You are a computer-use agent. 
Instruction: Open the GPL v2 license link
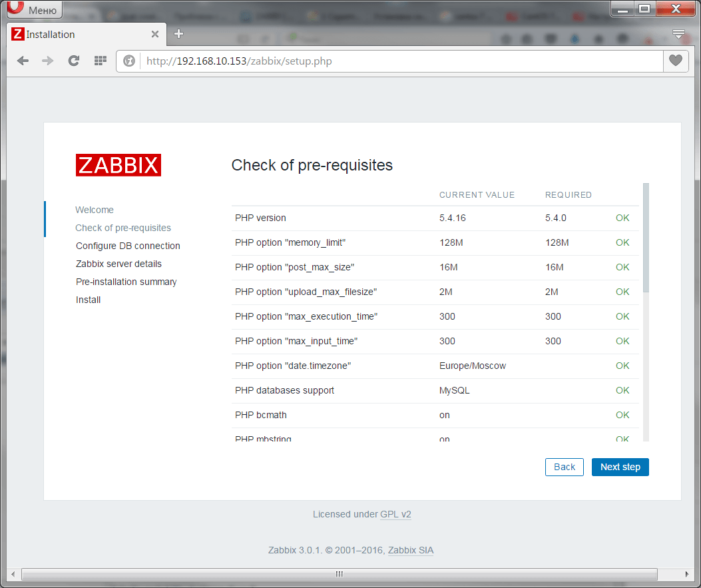coord(395,514)
